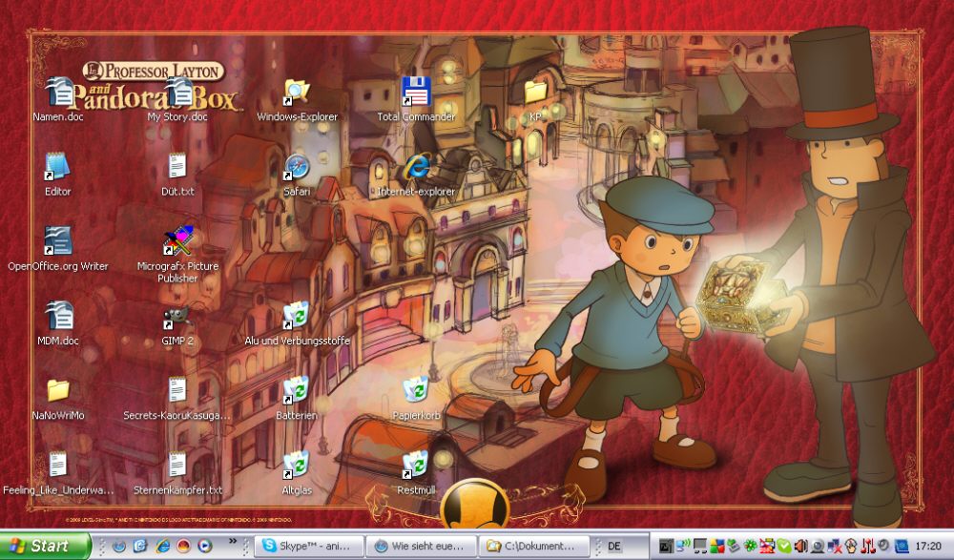Open the KP folder on desktop
Screen dimensions: 954x560
[x=535, y=93]
